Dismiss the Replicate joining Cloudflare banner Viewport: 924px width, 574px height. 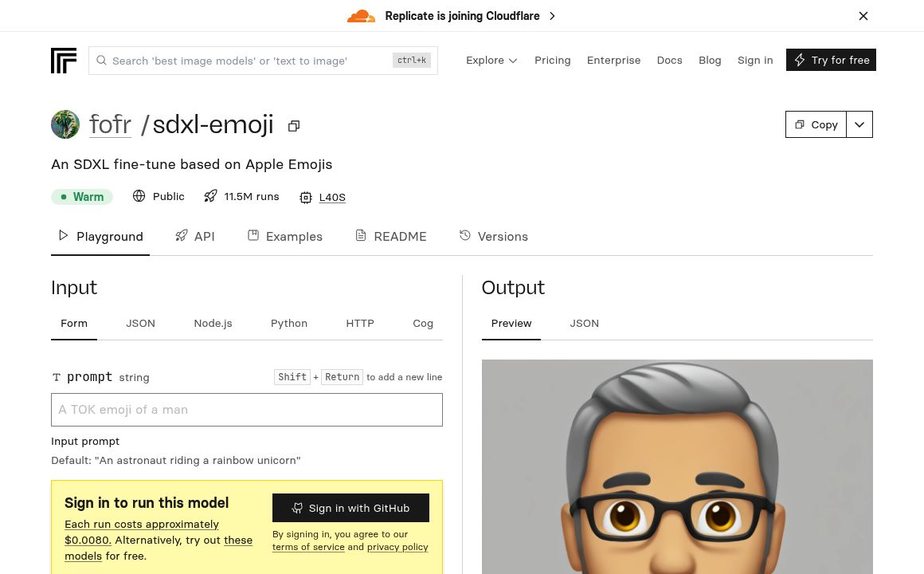tap(863, 16)
